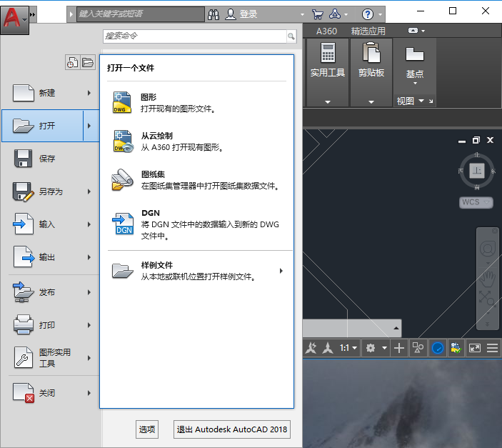502x448 pixels.
Task: Expand the Publish (发布) submenu arrow
Action: [89, 292]
